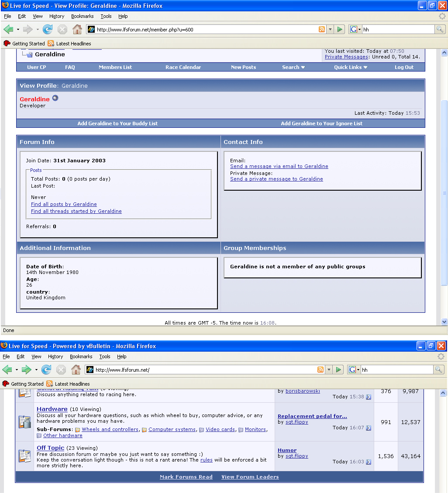448x493 pixels.
Task: Click scroll down arrow in View Profile window
Action: tap(444, 322)
